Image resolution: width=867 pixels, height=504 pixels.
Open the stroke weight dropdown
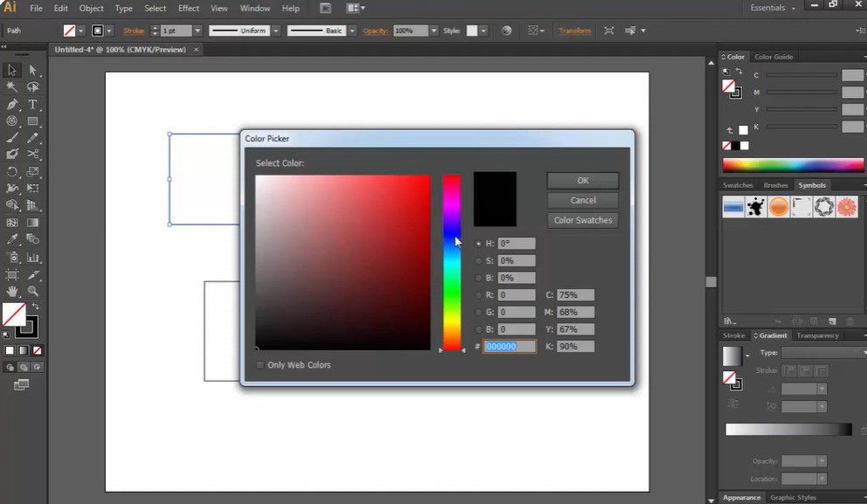coord(198,31)
